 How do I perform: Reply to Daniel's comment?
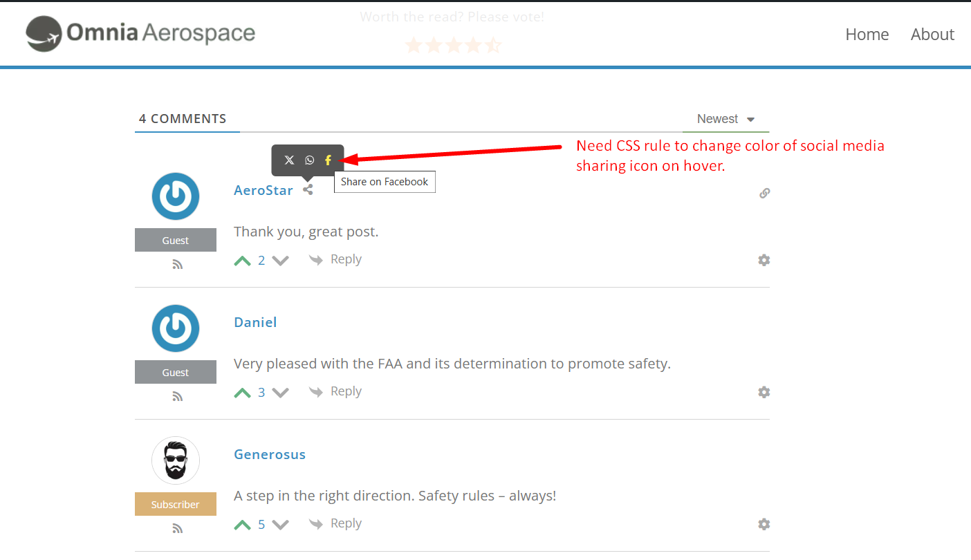(x=336, y=391)
